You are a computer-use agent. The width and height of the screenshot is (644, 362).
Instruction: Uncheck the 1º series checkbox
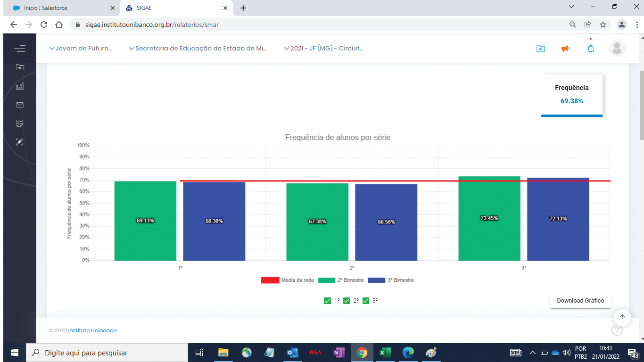[327, 301]
